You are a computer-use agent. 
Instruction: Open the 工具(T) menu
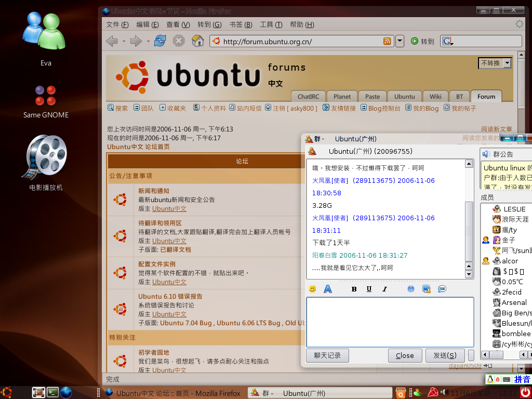coord(271,25)
